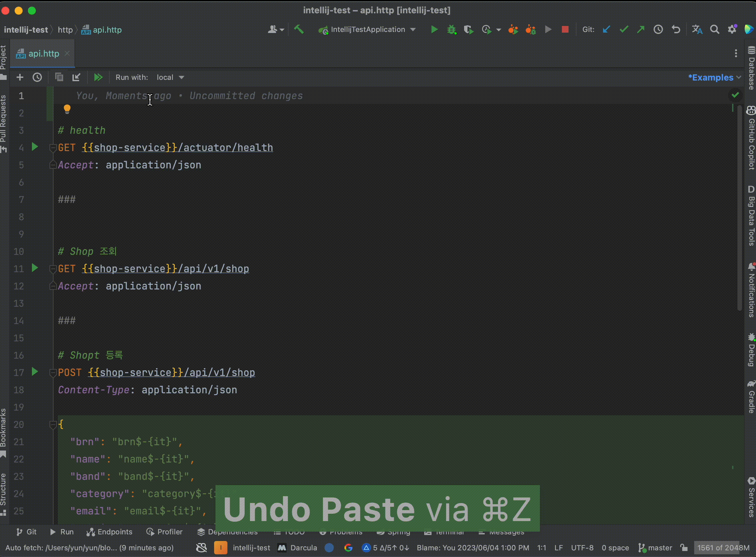Click the yellow intention lightbulb
The width and height of the screenshot is (756, 557).
click(x=67, y=109)
